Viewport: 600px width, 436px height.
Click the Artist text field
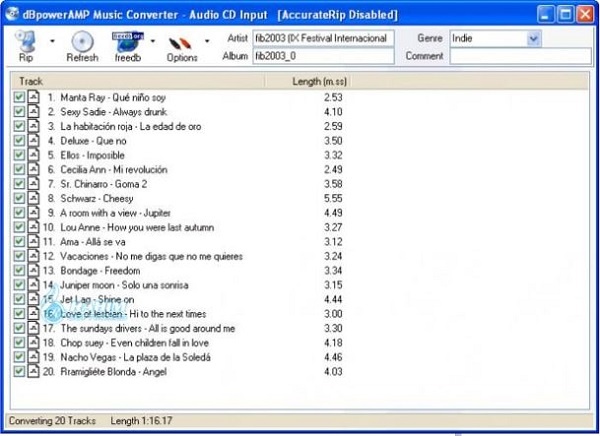click(324, 38)
